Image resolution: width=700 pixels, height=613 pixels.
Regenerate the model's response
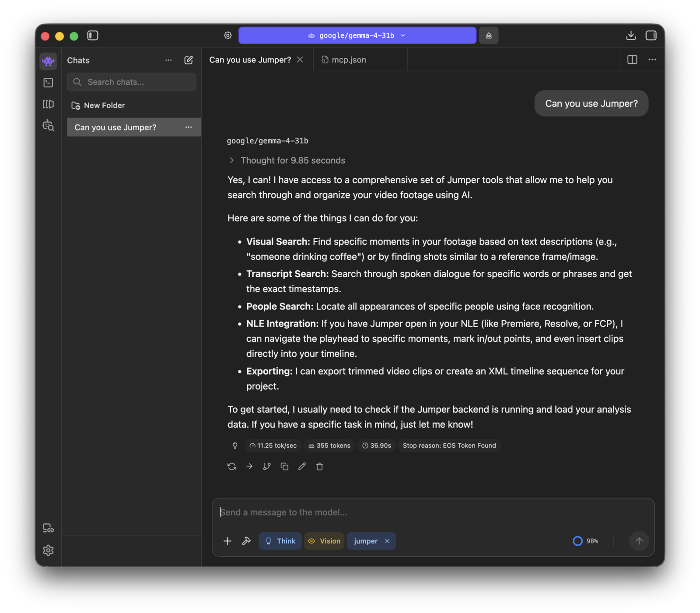(x=231, y=466)
